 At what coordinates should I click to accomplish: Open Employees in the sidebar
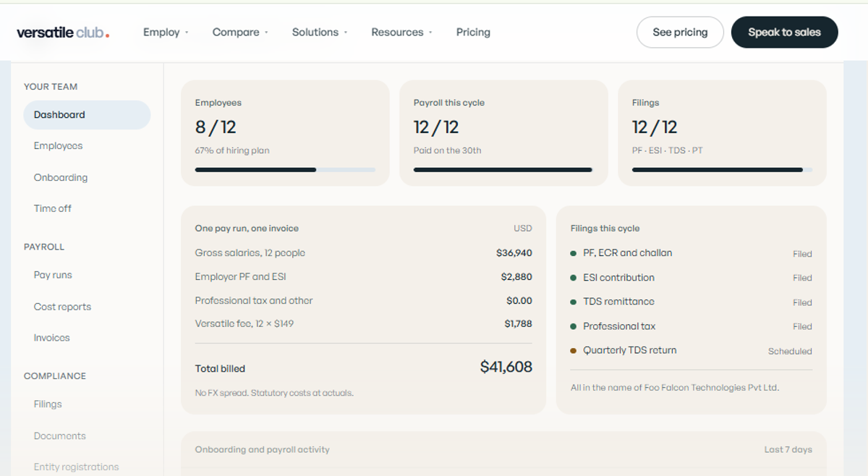coord(58,146)
